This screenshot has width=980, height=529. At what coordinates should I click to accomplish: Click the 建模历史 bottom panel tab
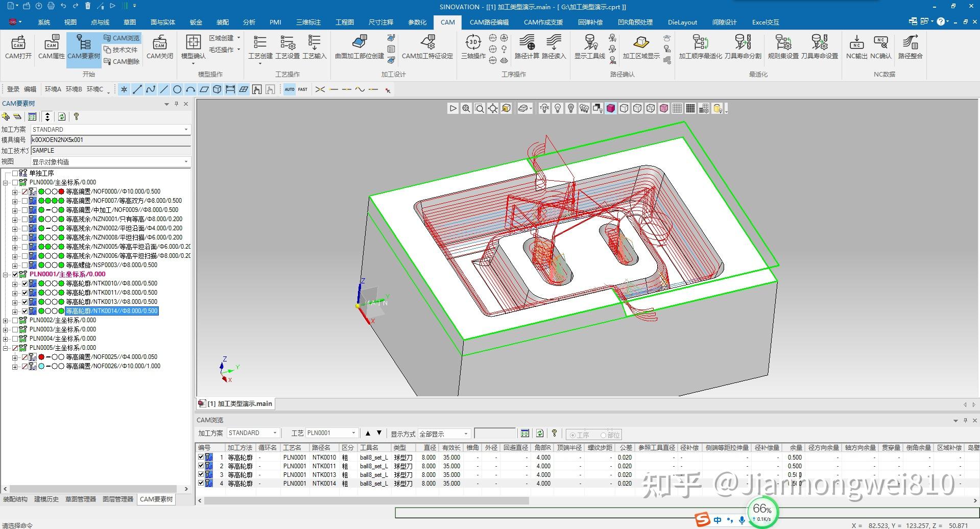click(x=46, y=499)
